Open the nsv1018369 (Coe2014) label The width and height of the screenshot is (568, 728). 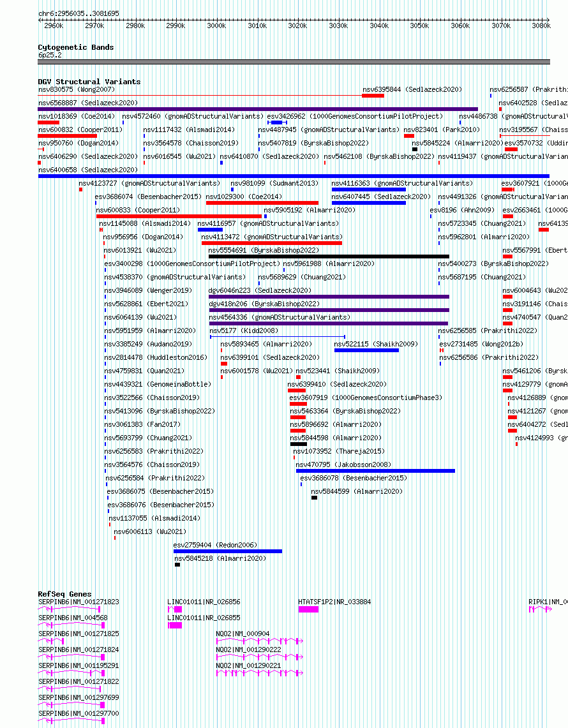pos(77,116)
